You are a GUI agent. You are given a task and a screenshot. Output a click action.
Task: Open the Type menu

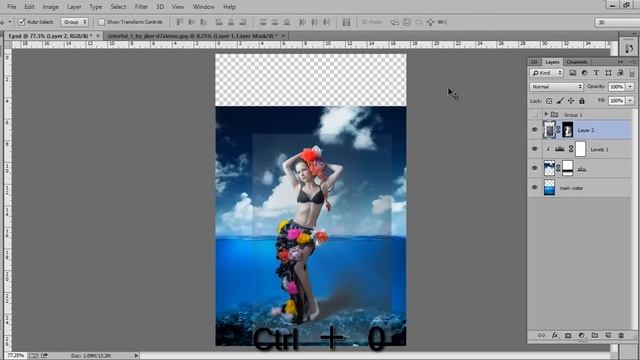pos(96,7)
